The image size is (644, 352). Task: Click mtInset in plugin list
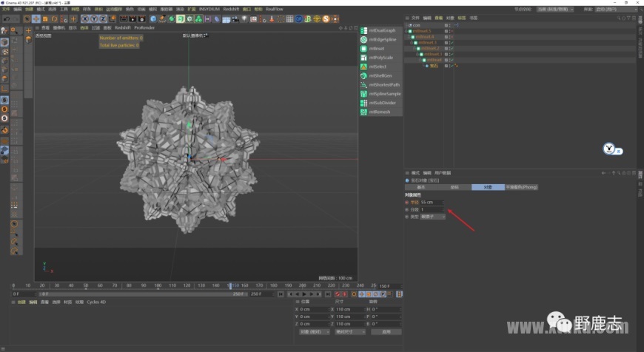(380, 48)
